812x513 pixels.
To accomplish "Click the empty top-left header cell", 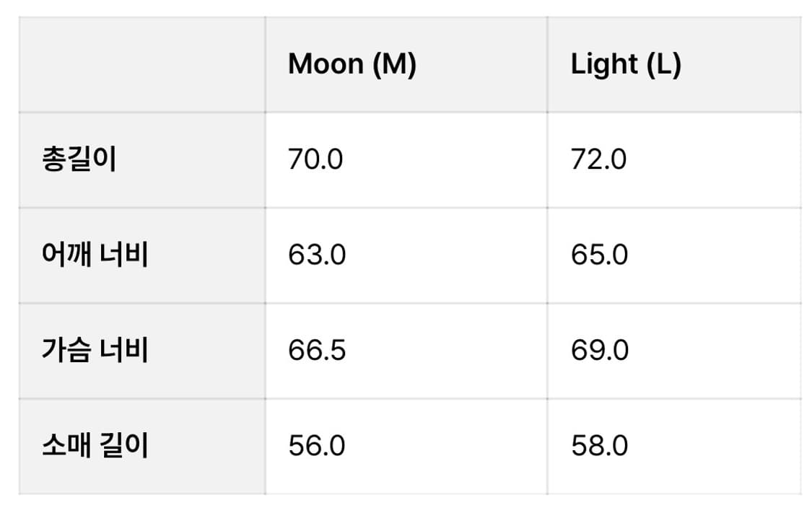I will pyautogui.click(x=141, y=65).
